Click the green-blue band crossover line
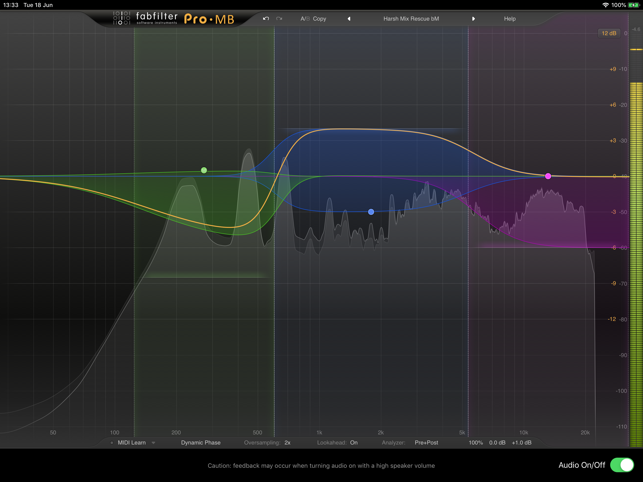The height and width of the screenshot is (482, 643). 274,232
